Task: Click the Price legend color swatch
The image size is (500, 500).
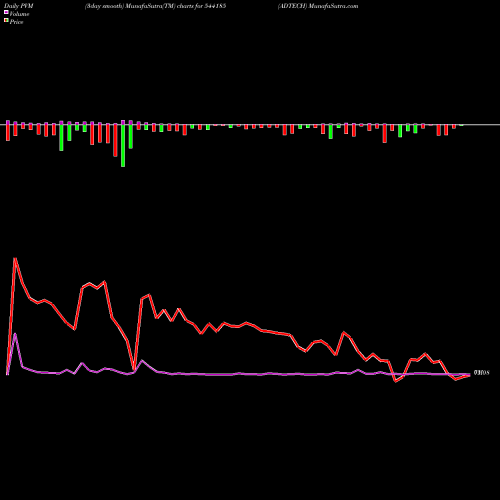Action: click(x=6, y=20)
